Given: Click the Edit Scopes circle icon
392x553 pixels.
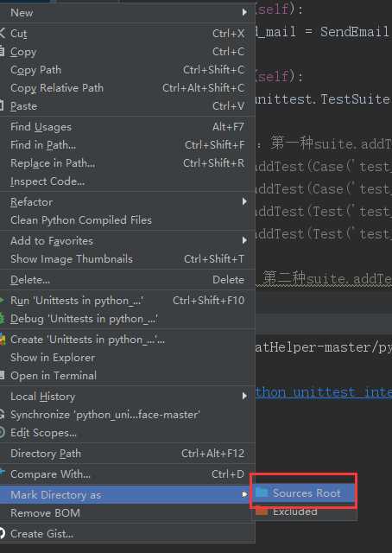Looking at the screenshot, I should (2, 432).
